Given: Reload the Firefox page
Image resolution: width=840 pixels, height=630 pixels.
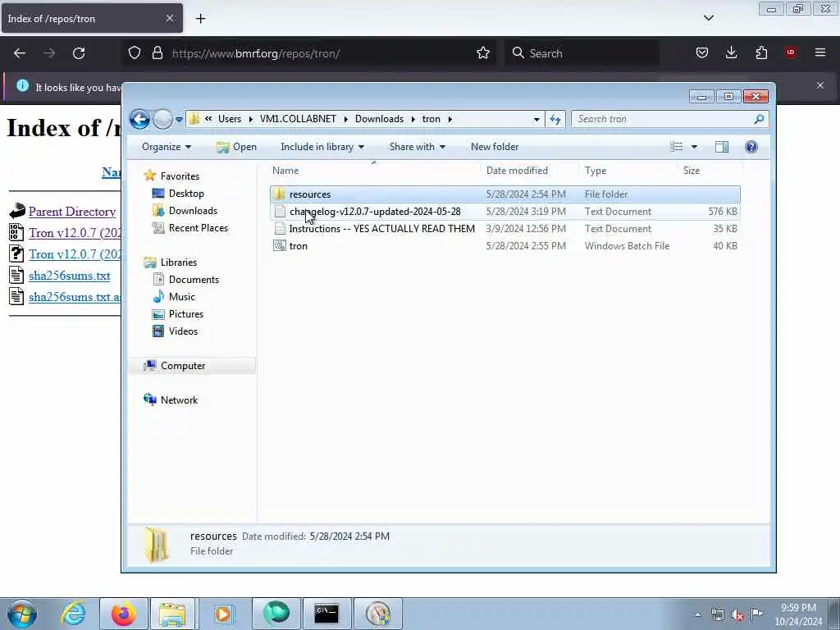Looking at the screenshot, I should tap(79, 53).
